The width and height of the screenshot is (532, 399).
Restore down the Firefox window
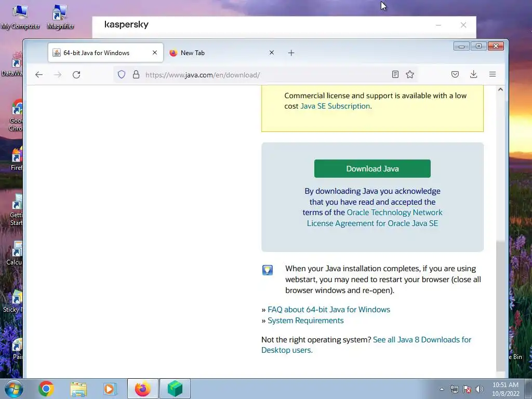pyautogui.click(x=478, y=46)
